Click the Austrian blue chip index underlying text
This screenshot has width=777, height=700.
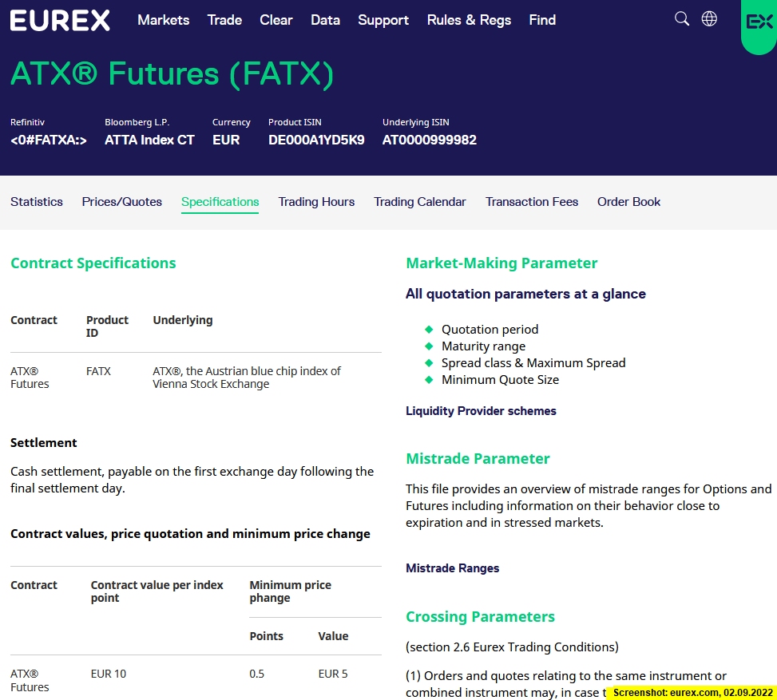coord(247,378)
